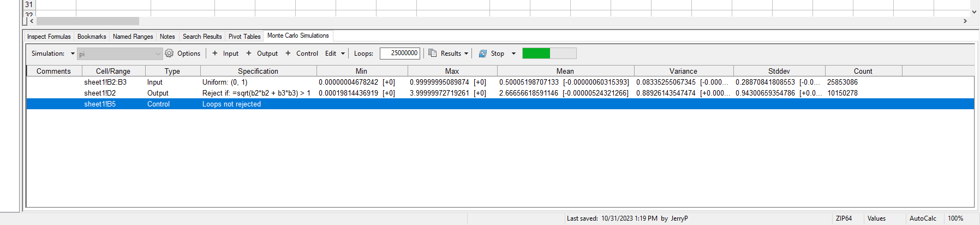Expand the Simulation label dropdown arrow
This screenshot has width=980, height=225.
click(x=73, y=54)
